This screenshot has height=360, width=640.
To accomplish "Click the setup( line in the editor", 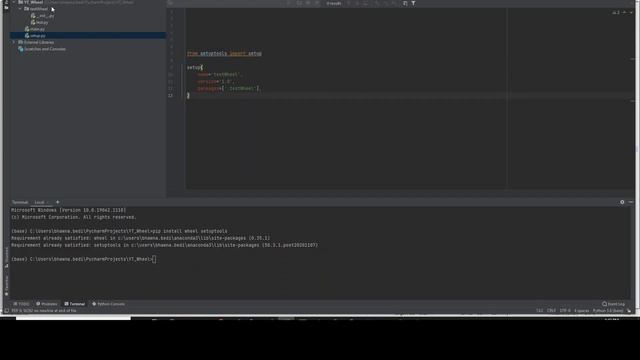I will pos(195,67).
